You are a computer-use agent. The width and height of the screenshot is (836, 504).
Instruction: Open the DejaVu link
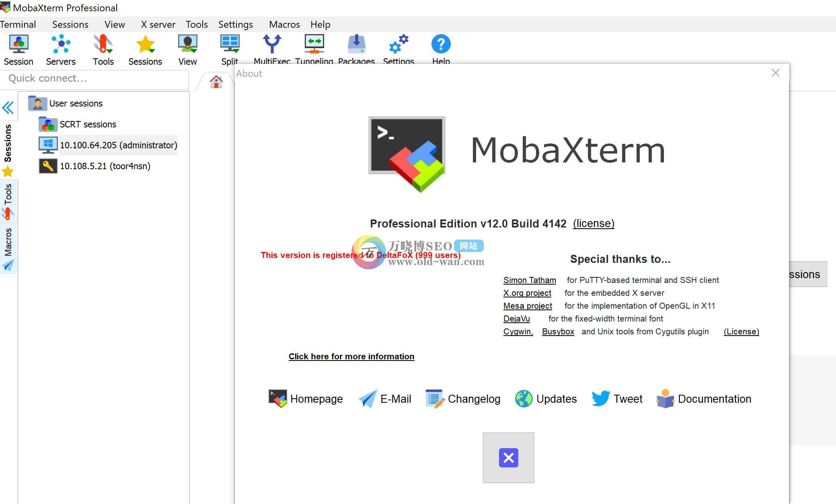point(516,319)
